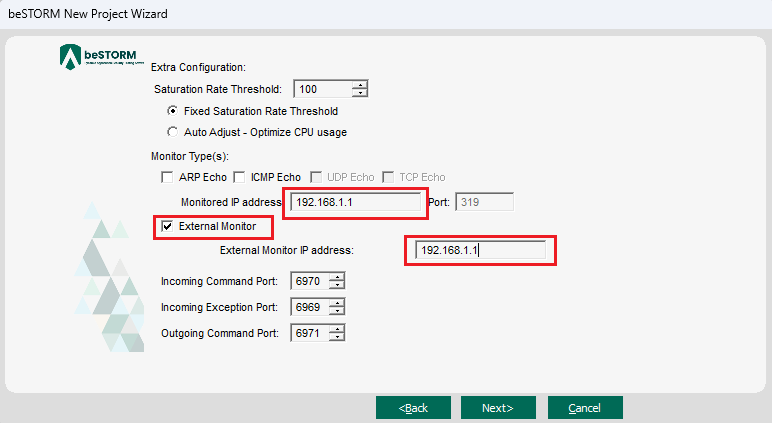Click the External Monitor IP address label

287,250
